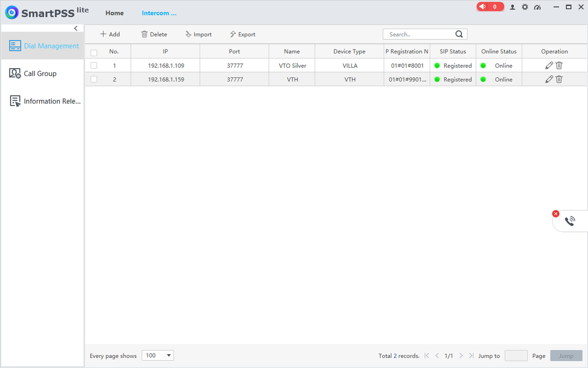Image resolution: width=588 pixels, height=368 pixels.
Task: Click the Online Status column header
Action: pyautogui.click(x=499, y=52)
